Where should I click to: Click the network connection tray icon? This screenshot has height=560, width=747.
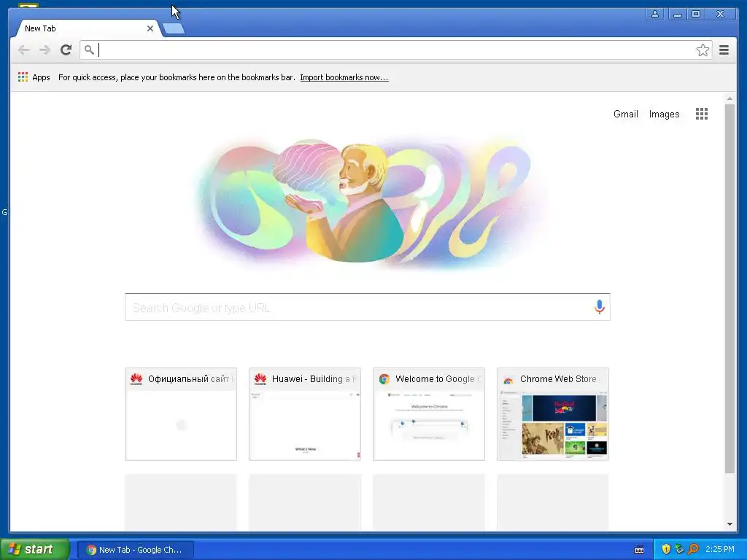[x=679, y=549]
